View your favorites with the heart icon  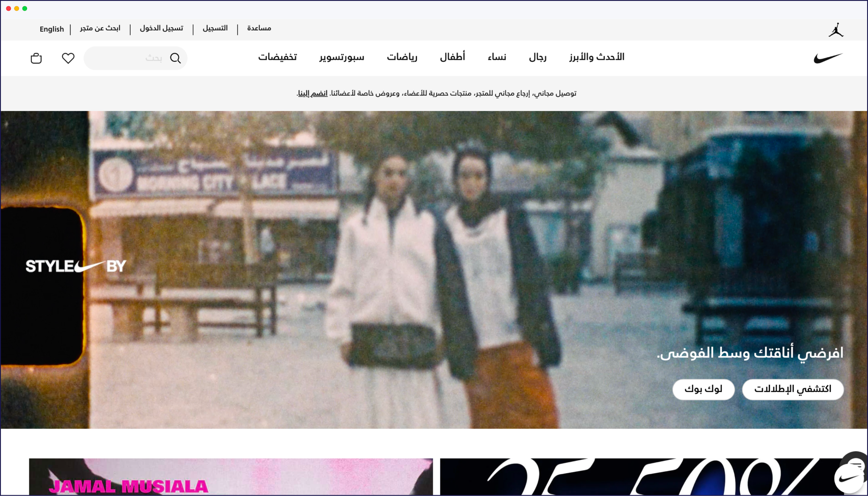[68, 58]
